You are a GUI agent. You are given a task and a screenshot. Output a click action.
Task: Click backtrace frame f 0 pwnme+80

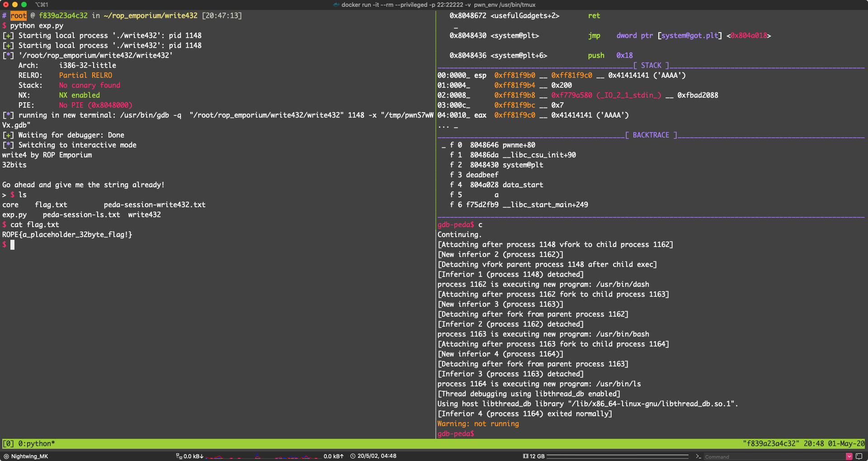click(x=493, y=145)
